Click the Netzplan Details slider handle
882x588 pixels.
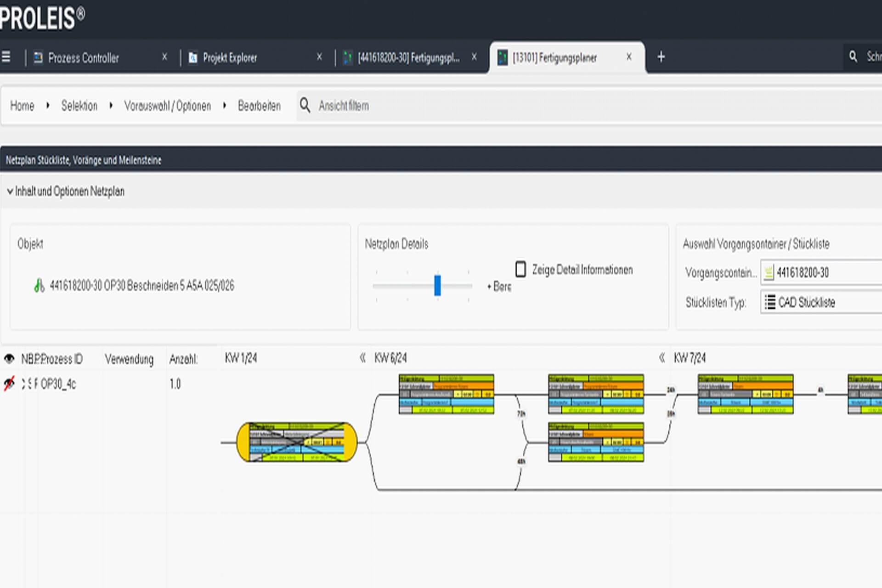[437, 285]
